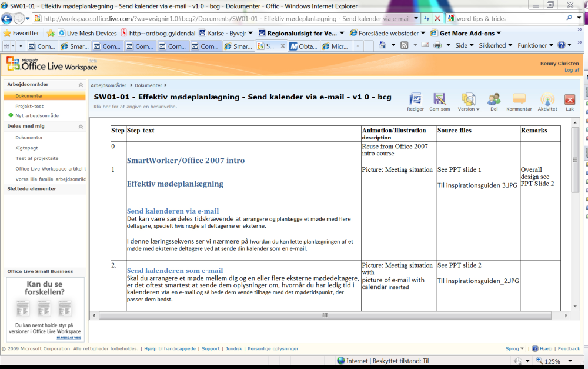Open the Version dropdown
This screenshot has width=588, height=369.
click(469, 101)
